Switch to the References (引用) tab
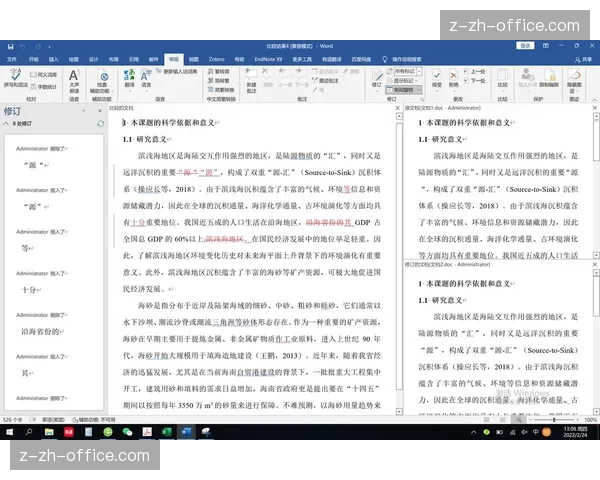Image resolution: width=600 pixels, height=480 pixels. (134, 59)
